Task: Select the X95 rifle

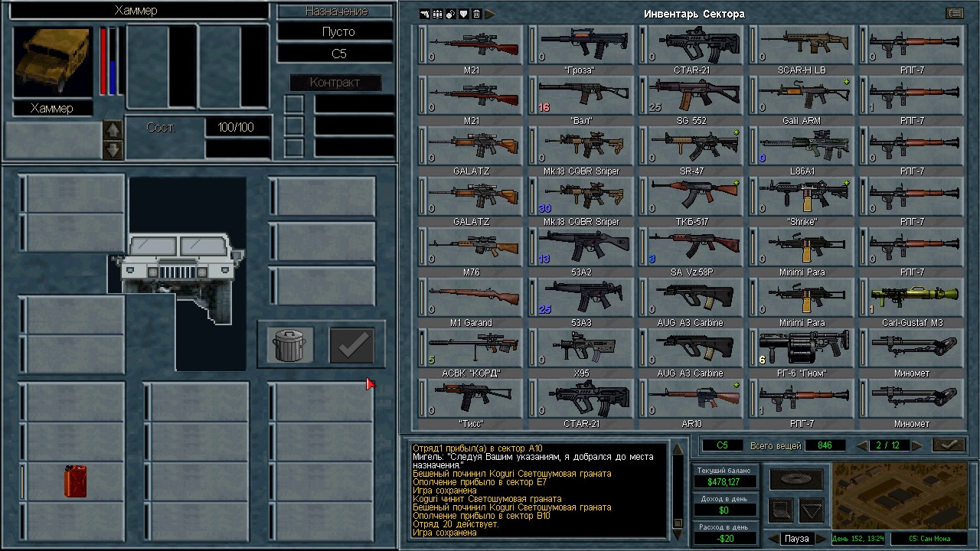Action: [584, 348]
